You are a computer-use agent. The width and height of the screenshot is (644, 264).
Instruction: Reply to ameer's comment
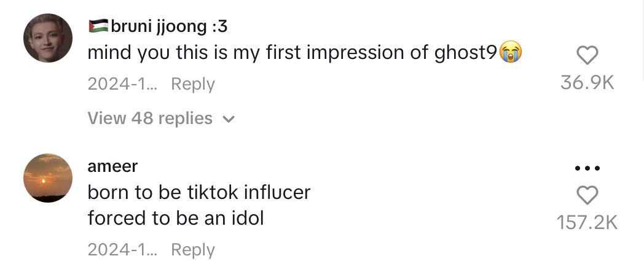pos(192,250)
